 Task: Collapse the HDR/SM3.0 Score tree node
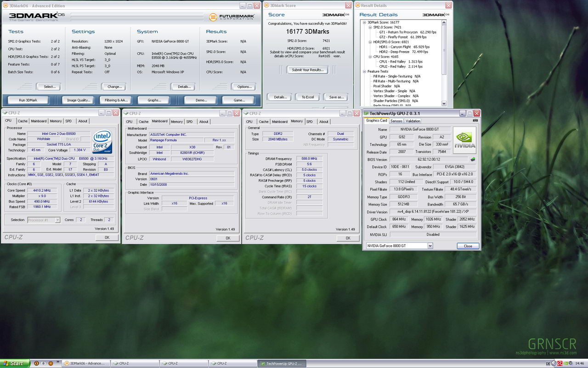click(370, 42)
